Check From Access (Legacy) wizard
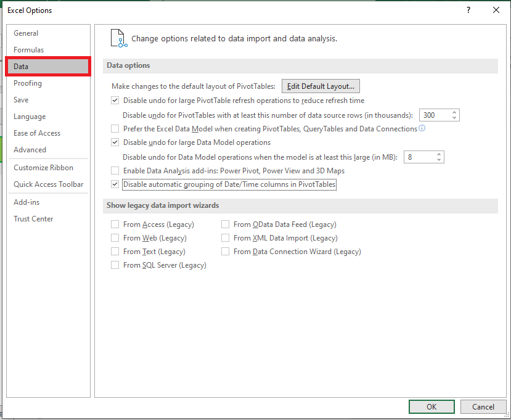This screenshot has height=420, width=511. tap(115, 224)
